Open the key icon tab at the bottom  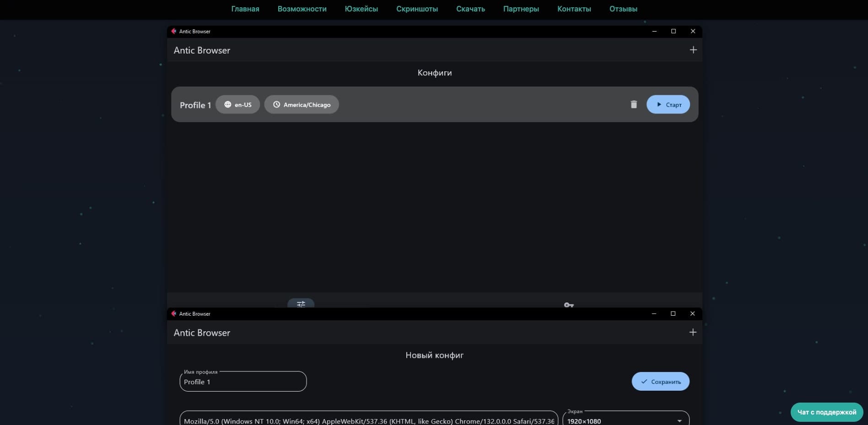coord(568,304)
